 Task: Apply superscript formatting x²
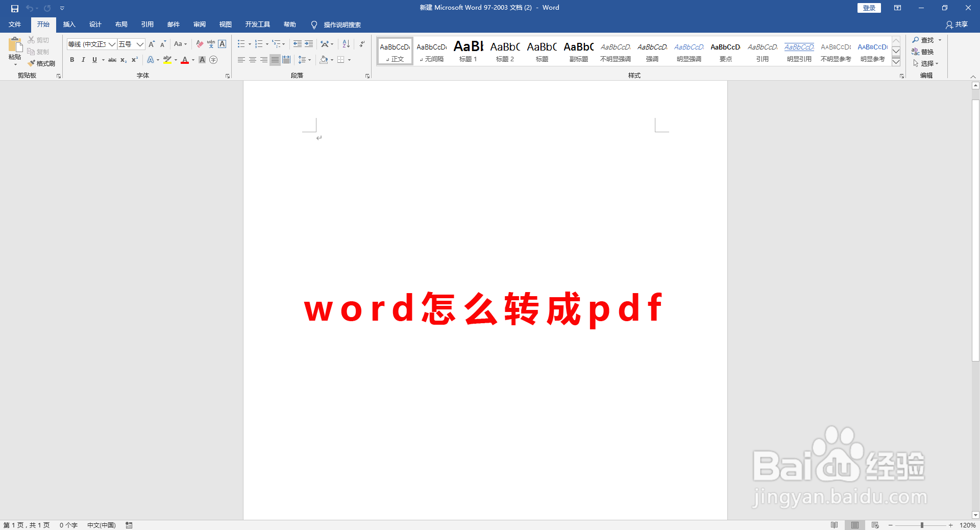(x=135, y=60)
